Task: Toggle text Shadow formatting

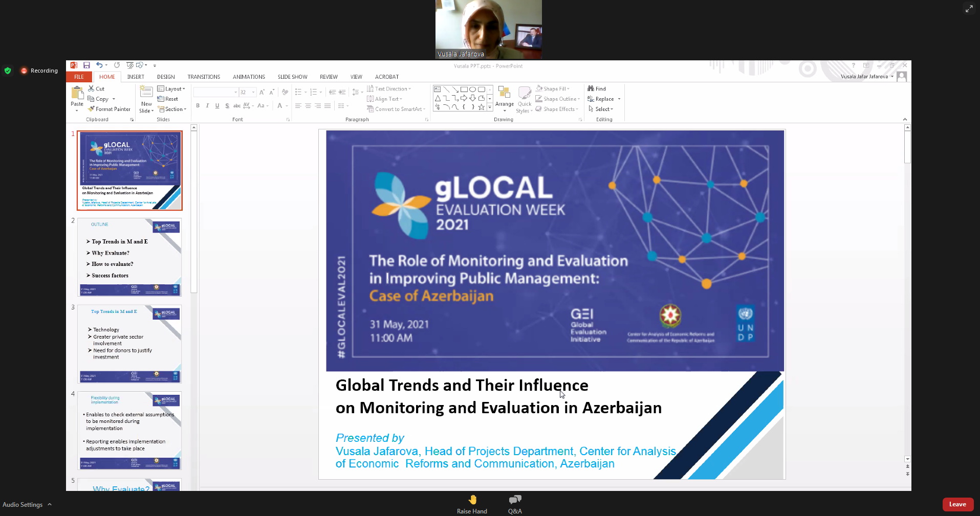Action: [227, 106]
